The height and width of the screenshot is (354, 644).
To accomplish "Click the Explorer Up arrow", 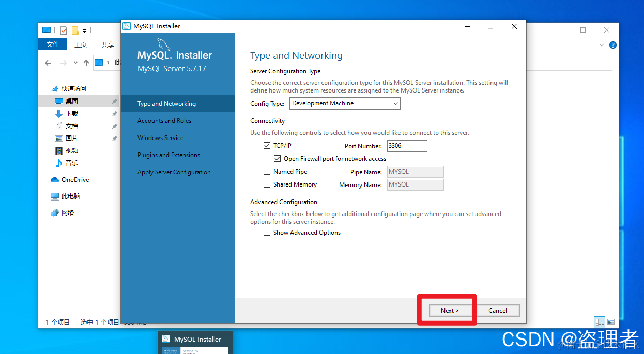I will [x=86, y=63].
